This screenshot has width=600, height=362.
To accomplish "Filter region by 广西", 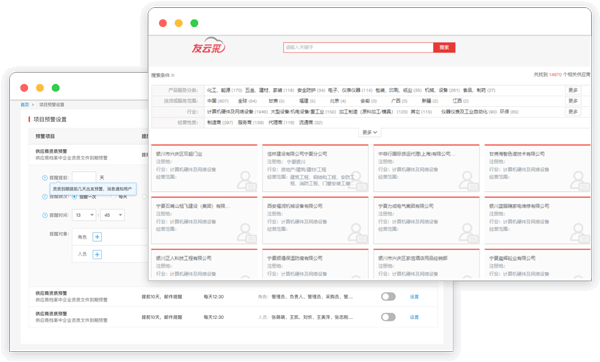I will click(399, 101).
